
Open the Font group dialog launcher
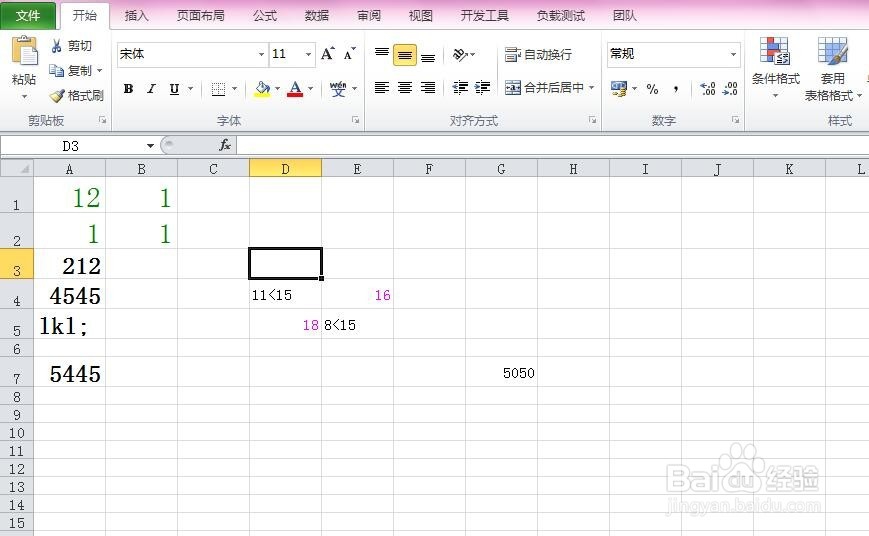(355, 120)
